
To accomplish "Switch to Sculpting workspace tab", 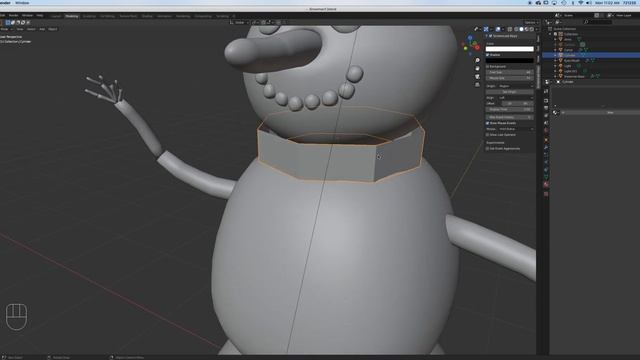I will click(89, 16).
